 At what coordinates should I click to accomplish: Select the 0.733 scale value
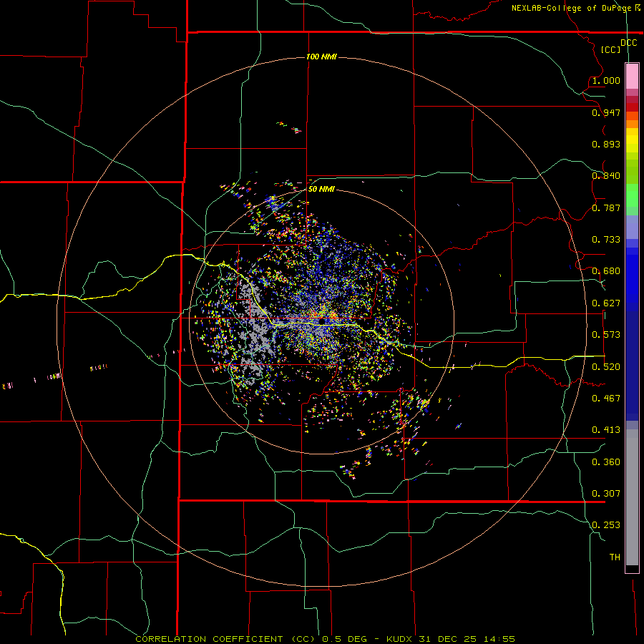point(606,240)
